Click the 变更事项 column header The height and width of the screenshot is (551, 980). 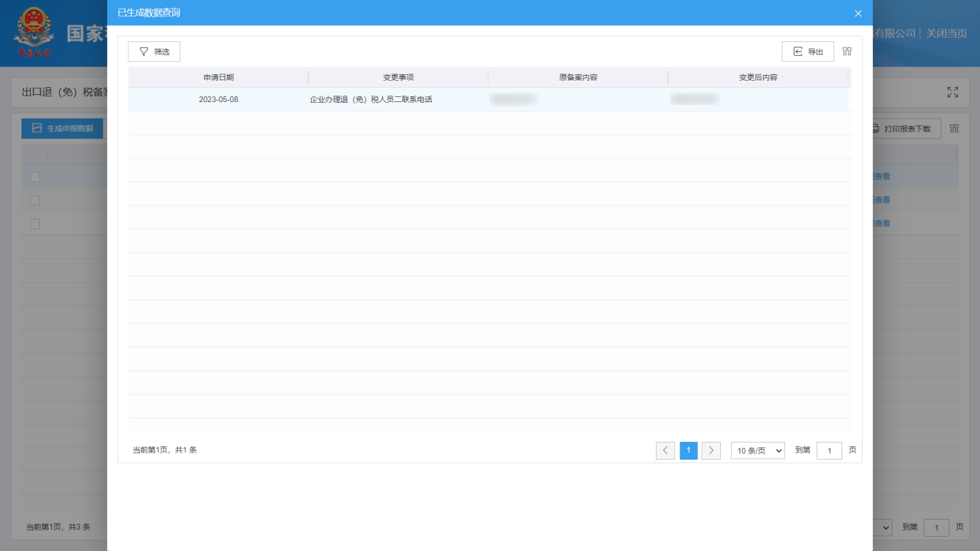pyautogui.click(x=398, y=77)
